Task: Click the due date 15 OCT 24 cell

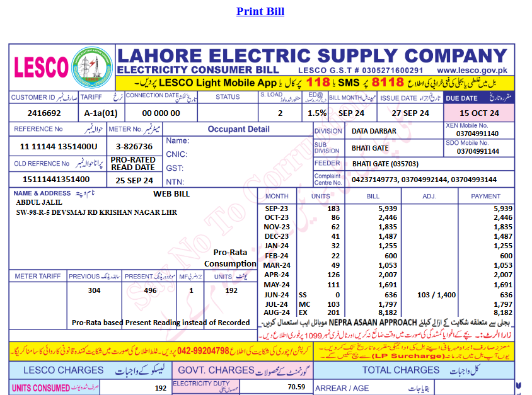Action: (479, 113)
